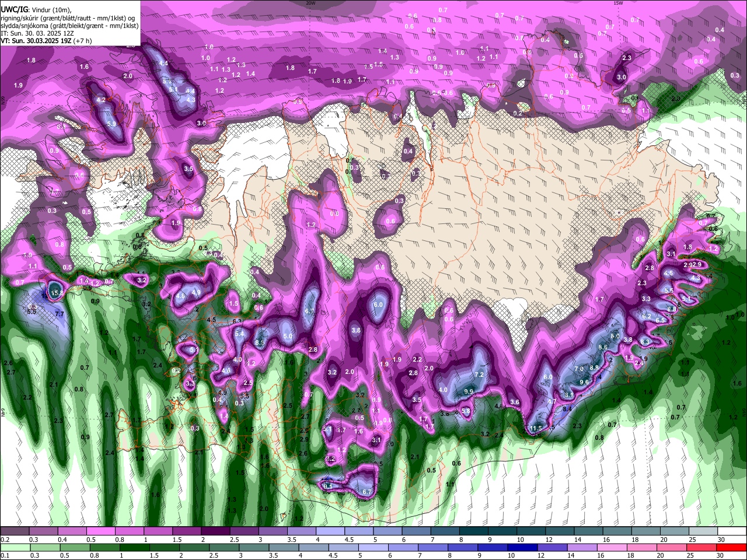Click the 8.3 snowfall value
The height and width of the screenshot is (560, 747).
[645, 342]
